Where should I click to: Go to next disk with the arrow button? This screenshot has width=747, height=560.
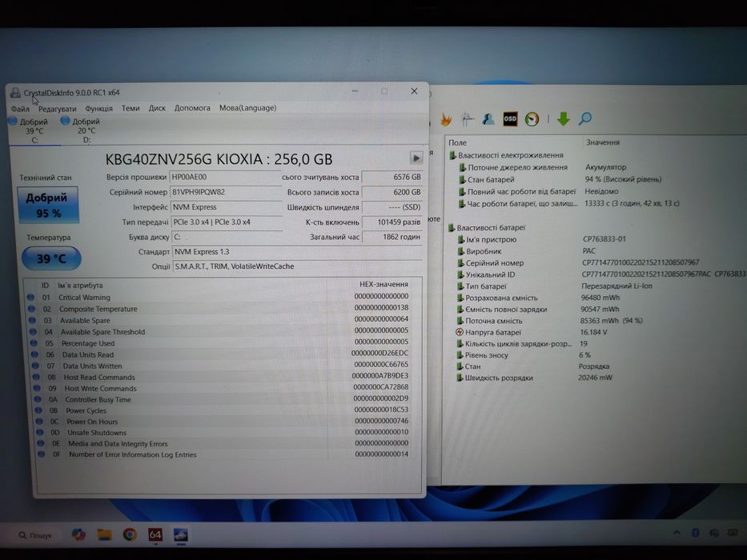tap(416, 158)
